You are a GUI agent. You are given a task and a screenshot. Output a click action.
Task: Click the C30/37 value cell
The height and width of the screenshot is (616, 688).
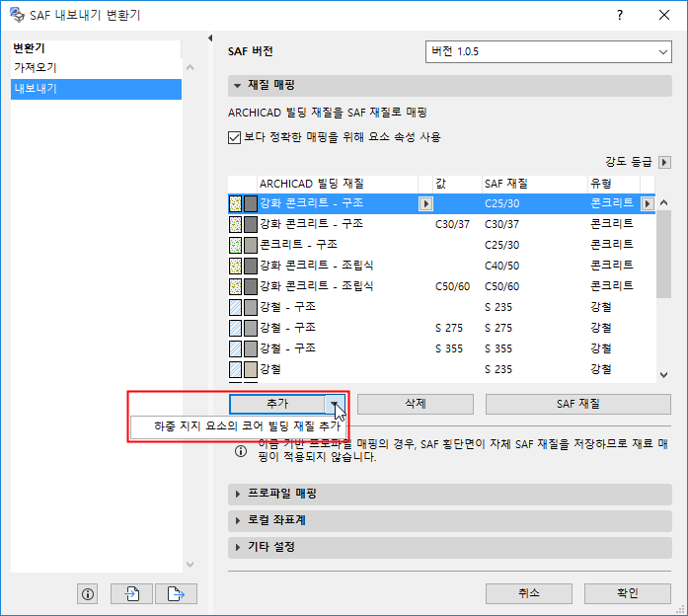coord(452,225)
